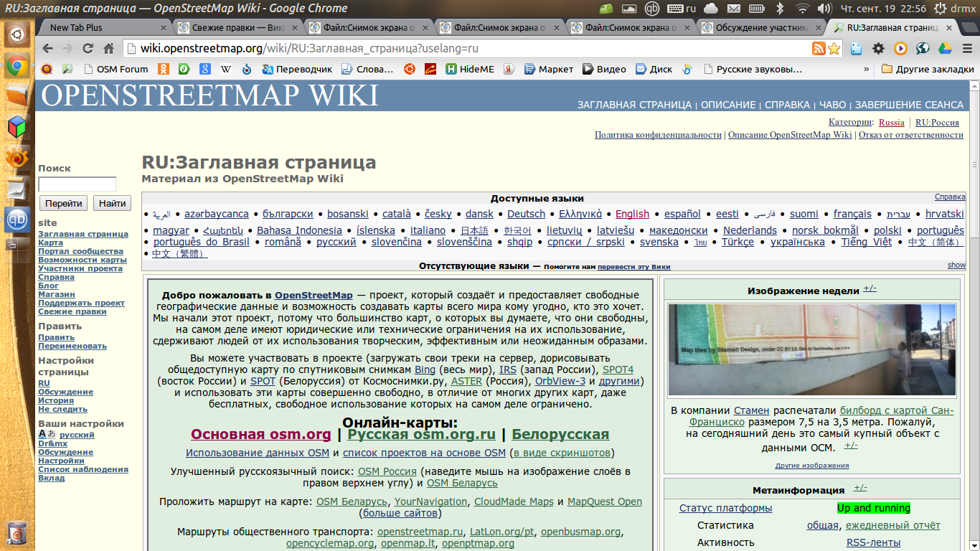Open the orange eye launcher icon
This screenshot has height=551, width=980.
pyautogui.click(x=17, y=157)
